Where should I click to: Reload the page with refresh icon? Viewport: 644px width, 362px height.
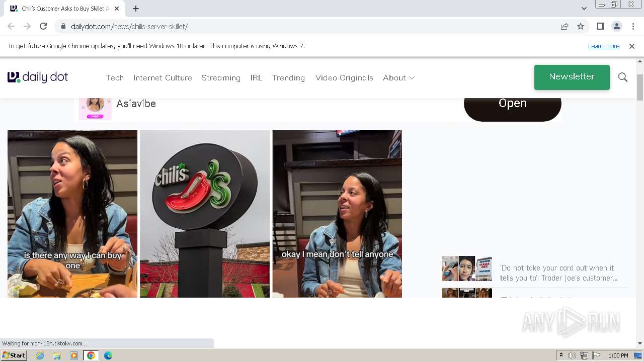tap(43, 26)
